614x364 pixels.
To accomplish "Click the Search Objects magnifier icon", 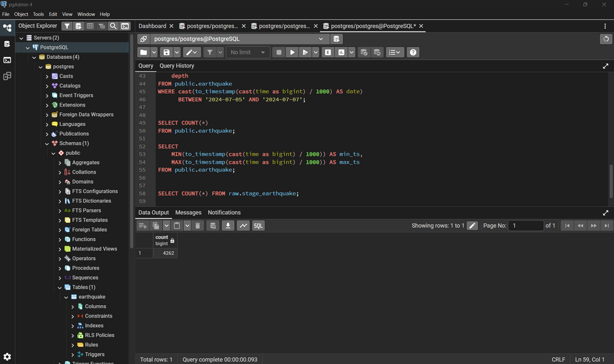I will coord(114,26).
